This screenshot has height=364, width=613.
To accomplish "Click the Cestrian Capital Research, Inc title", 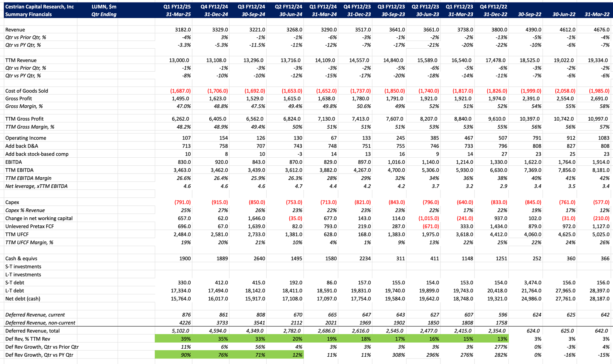I will pos(40,7).
